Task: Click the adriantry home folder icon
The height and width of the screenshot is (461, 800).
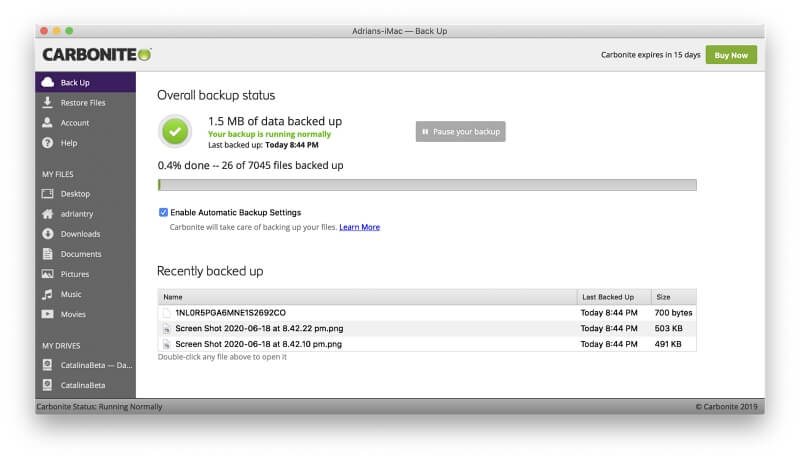Action: [x=47, y=214]
